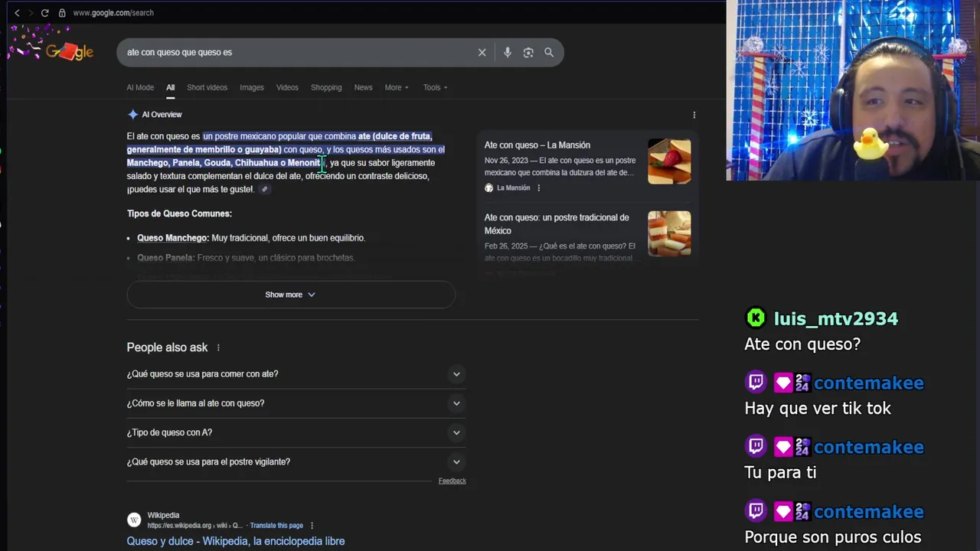Expand '¿Tipo de queso con A?' question
This screenshot has height=551, width=980.
(296, 432)
